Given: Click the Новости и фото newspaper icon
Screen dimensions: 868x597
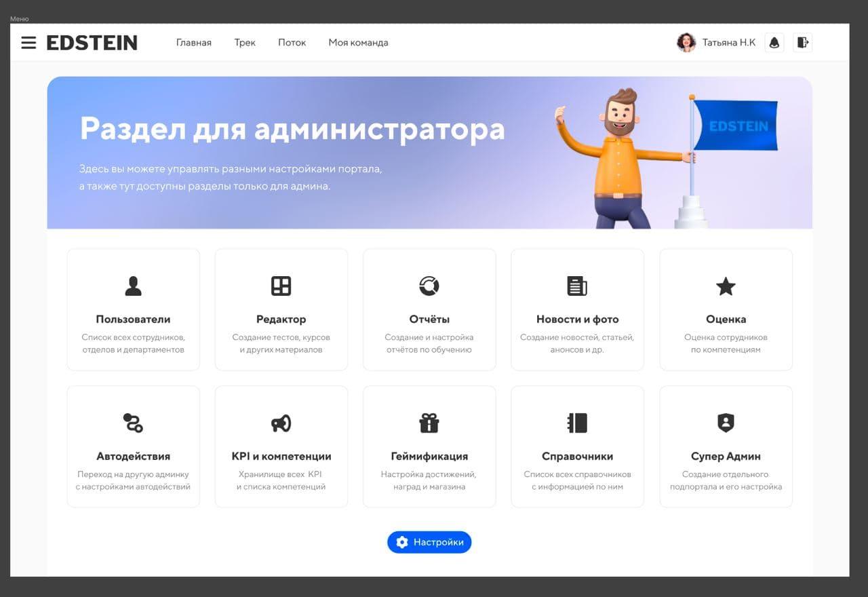Looking at the screenshot, I should (x=577, y=286).
